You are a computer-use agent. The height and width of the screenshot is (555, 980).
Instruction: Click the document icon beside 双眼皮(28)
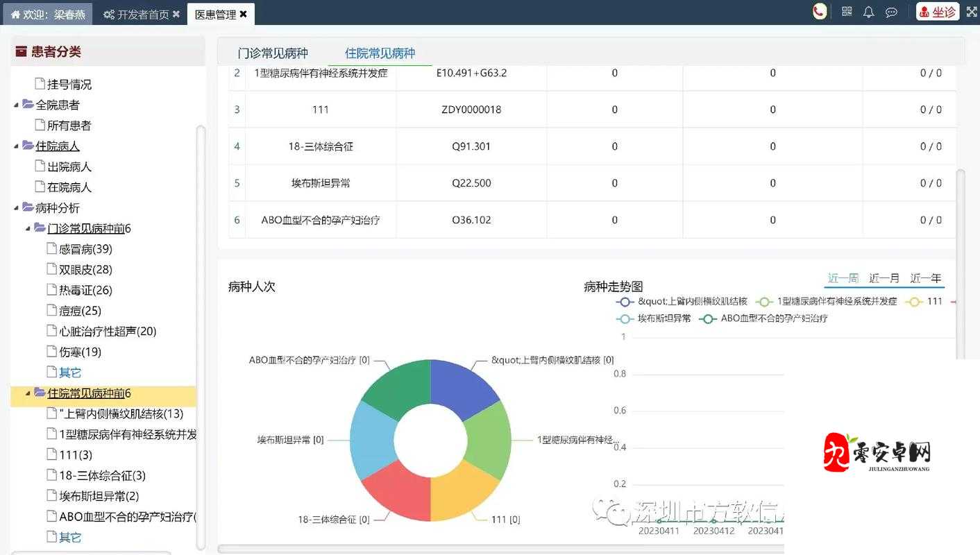[x=52, y=268]
